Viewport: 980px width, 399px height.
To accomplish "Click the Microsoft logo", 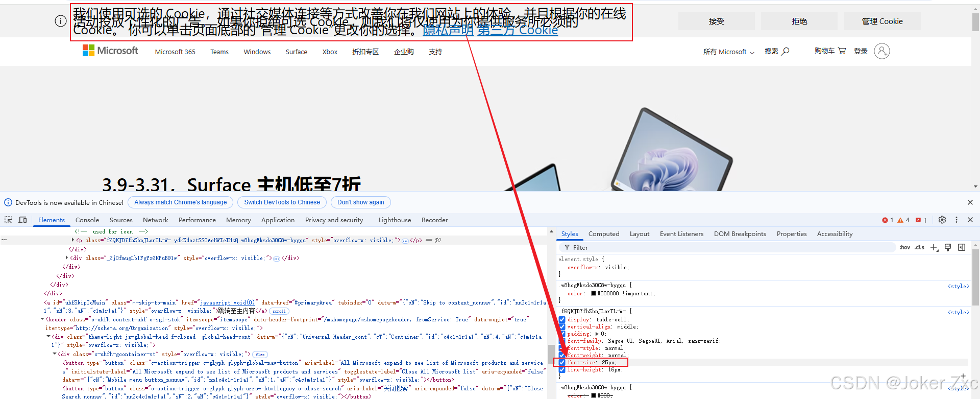I will click(110, 51).
